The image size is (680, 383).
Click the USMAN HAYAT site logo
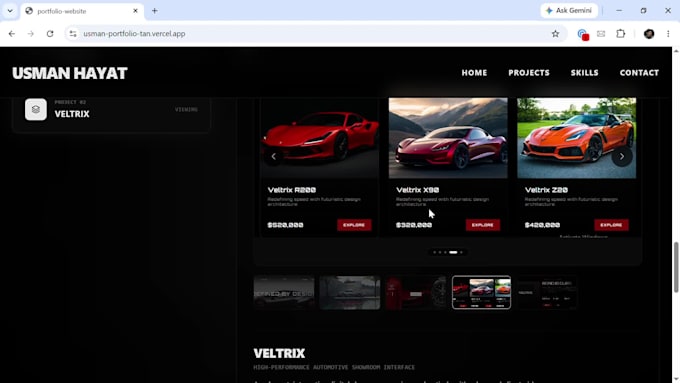(70, 73)
